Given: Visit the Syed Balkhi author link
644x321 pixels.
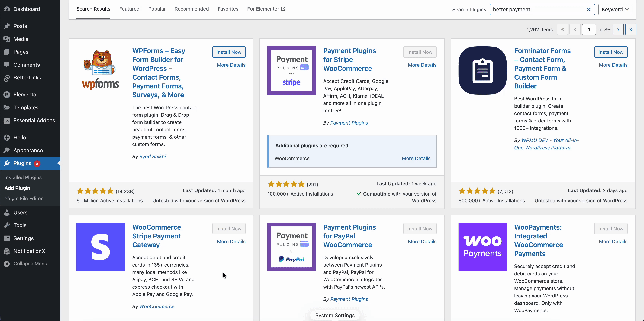Looking at the screenshot, I should click(x=153, y=156).
